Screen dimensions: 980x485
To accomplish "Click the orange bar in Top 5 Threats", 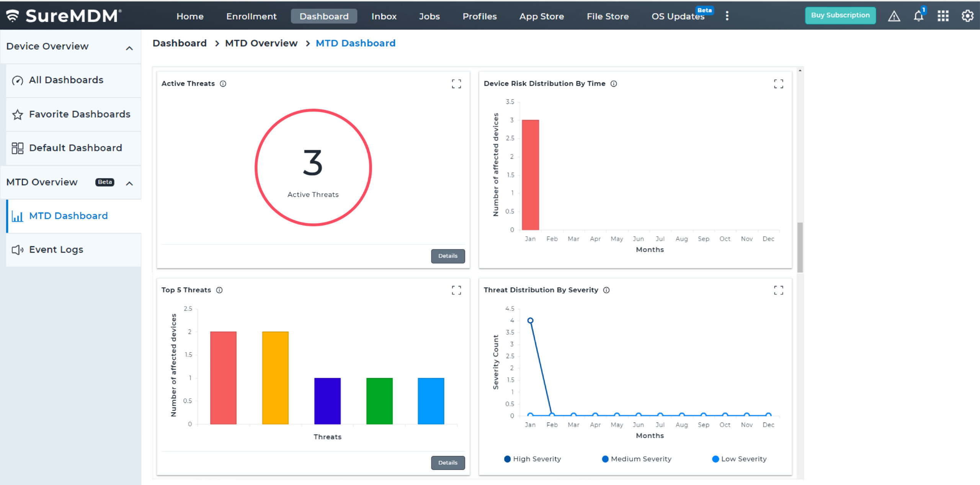I will pyautogui.click(x=275, y=378).
